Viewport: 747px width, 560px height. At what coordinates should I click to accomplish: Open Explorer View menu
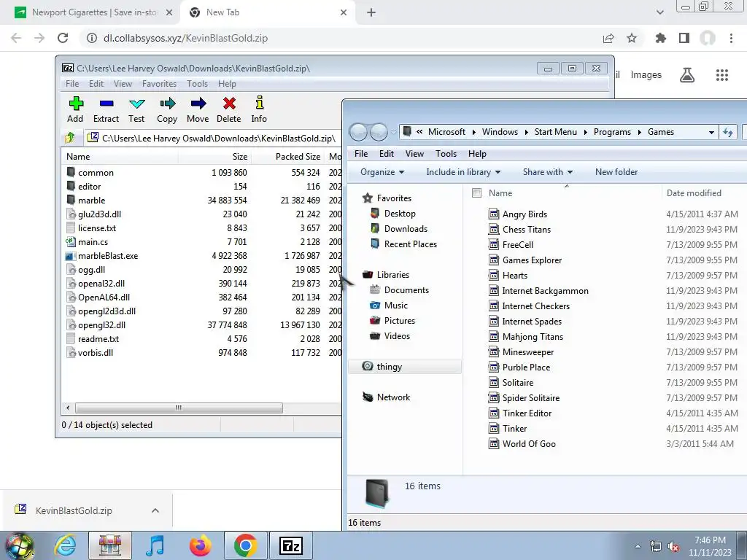point(414,154)
